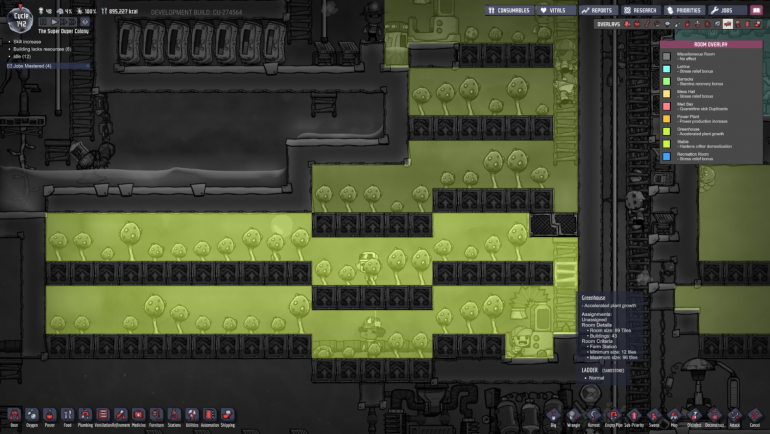
Task: Open the Furniture build category
Action: [156, 415]
